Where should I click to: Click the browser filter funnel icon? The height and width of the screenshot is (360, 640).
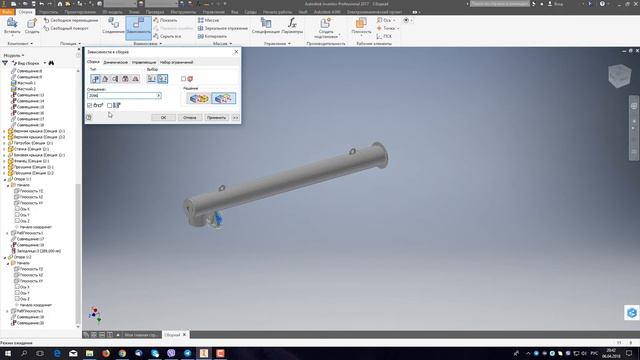(5, 63)
